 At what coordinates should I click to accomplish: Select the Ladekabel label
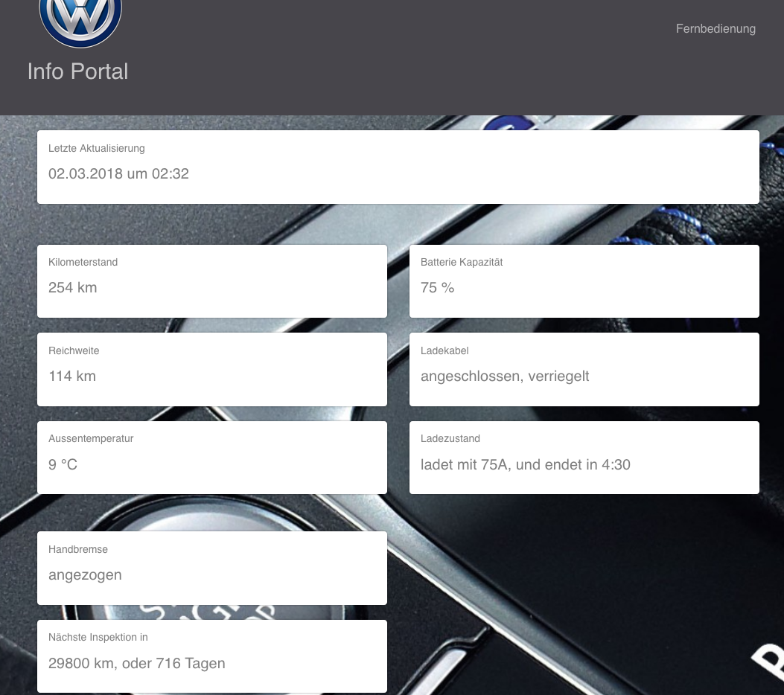point(444,350)
